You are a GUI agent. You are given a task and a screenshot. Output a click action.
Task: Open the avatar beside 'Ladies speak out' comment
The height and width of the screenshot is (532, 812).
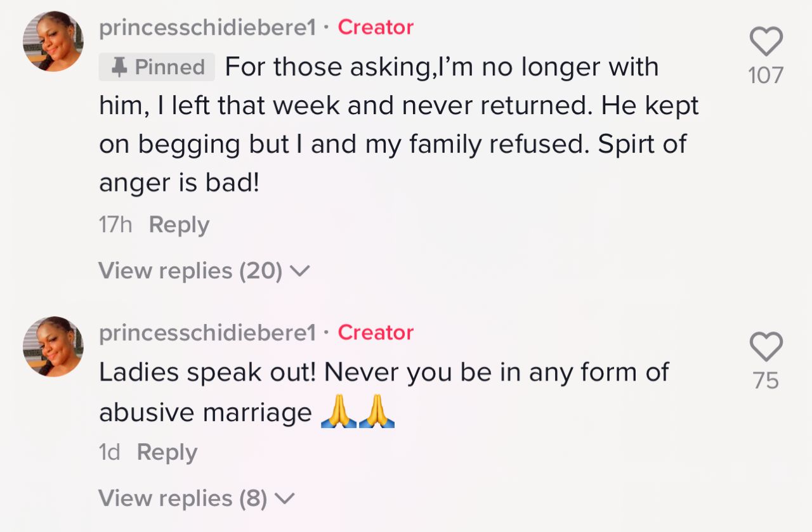pyautogui.click(x=53, y=346)
